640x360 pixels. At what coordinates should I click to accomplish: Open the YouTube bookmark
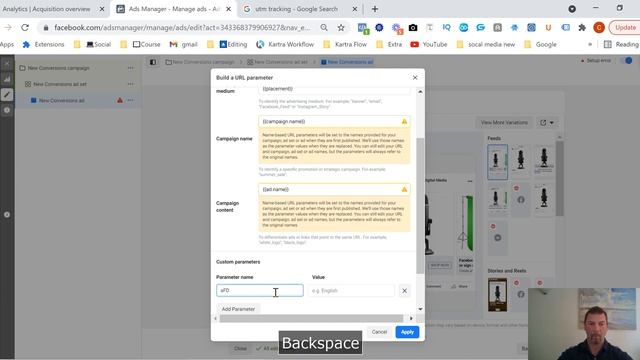coord(429,44)
